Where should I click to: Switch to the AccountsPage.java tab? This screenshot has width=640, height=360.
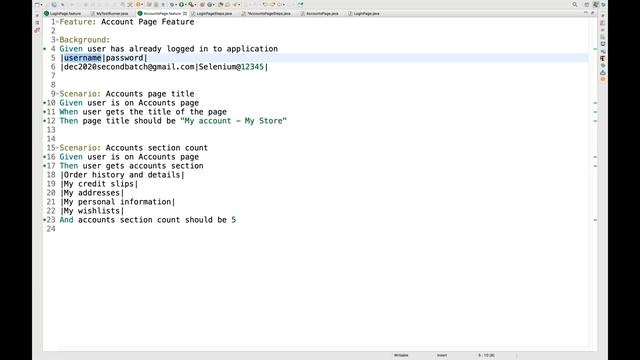(x=320, y=13)
